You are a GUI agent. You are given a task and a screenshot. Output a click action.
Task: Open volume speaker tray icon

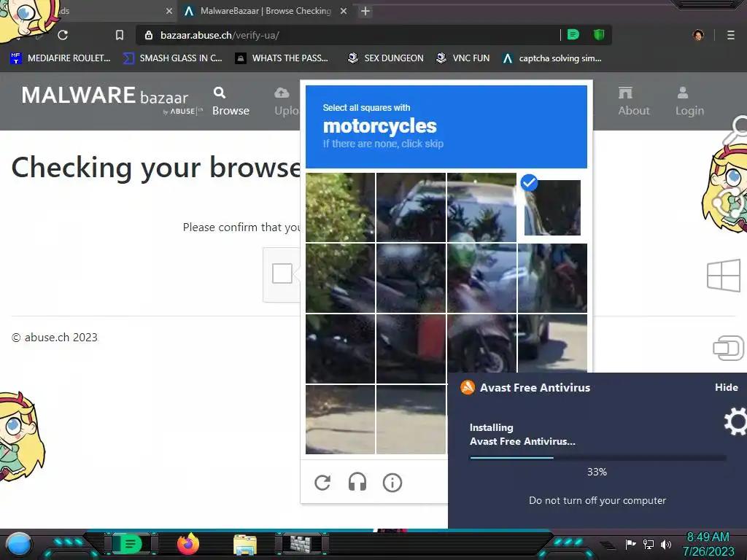pos(666,544)
